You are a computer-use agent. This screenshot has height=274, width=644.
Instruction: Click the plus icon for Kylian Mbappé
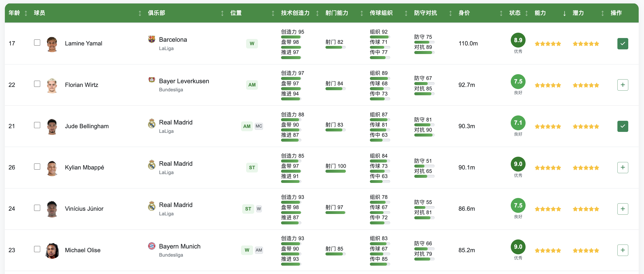coord(622,167)
